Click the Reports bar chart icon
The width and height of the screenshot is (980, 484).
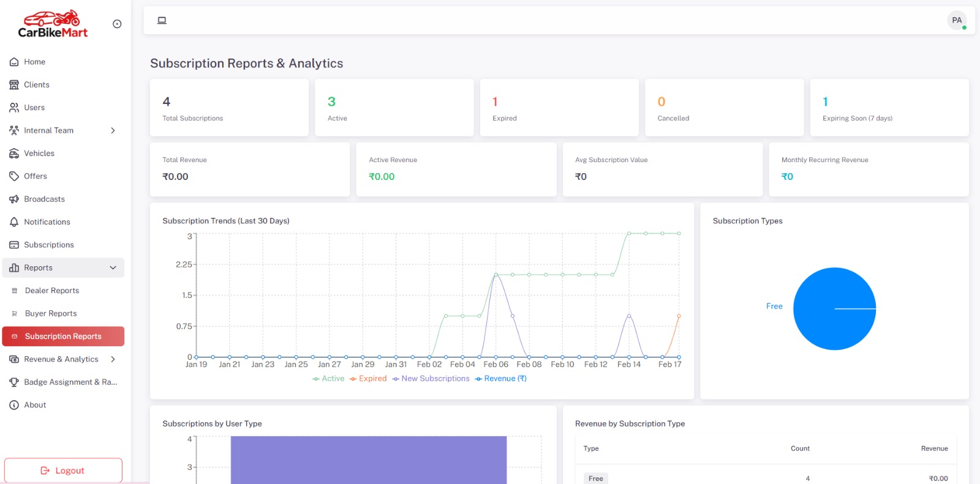pos(14,267)
